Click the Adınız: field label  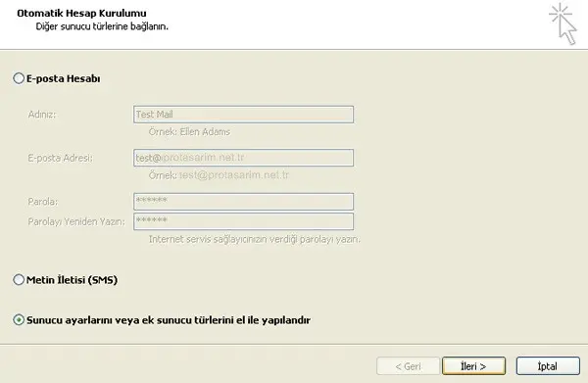pyautogui.click(x=42, y=115)
